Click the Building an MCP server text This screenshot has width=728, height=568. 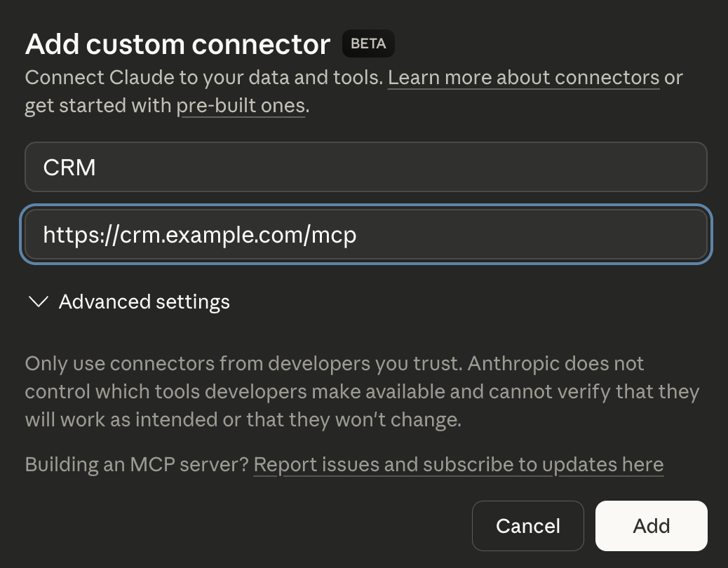(135, 464)
